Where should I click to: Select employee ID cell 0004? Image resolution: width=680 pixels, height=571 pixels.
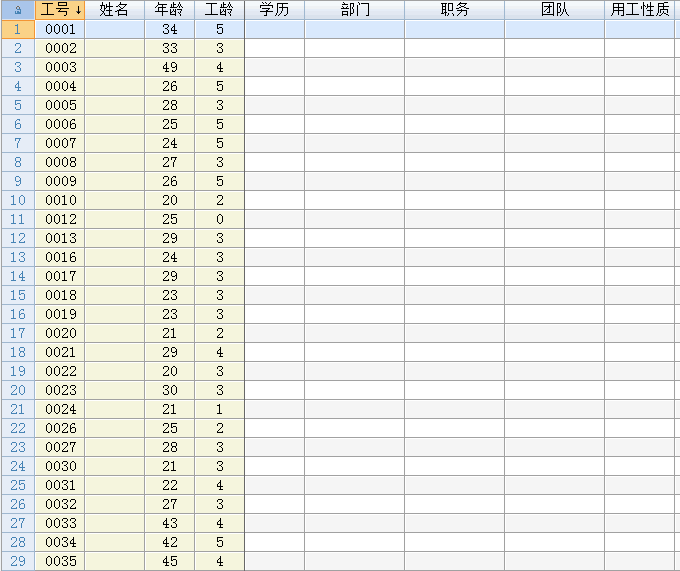(x=60, y=86)
